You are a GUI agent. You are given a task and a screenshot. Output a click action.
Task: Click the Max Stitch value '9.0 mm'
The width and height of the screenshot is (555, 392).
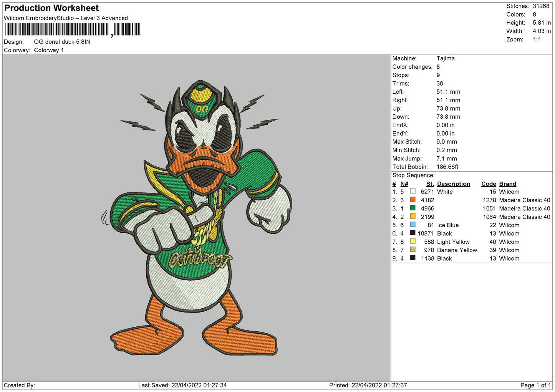click(447, 142)
